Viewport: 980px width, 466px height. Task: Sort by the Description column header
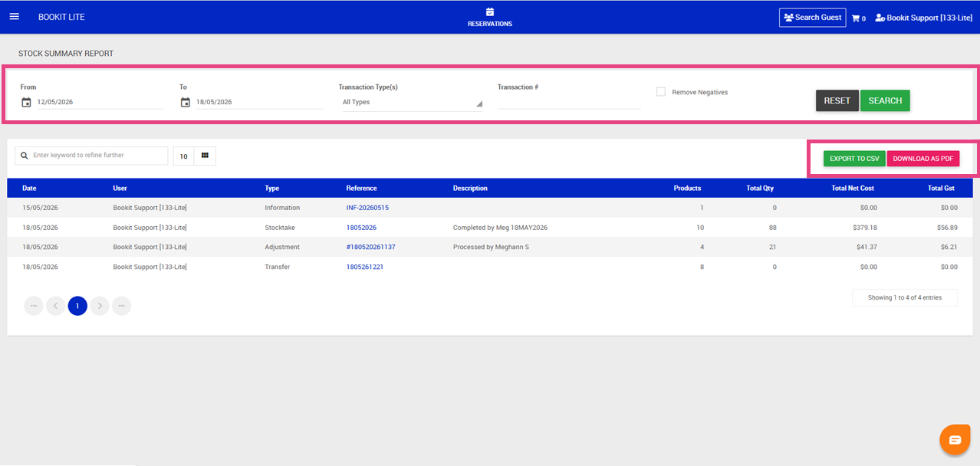tap(470, 188)
